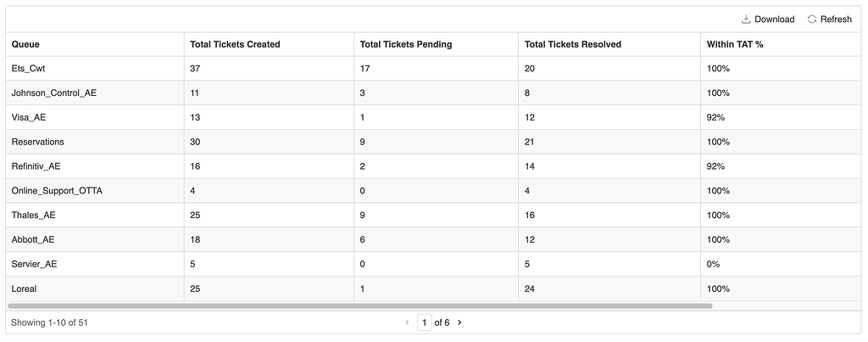Select the Servier_AE queue row
The width and height of the screenshot is (868, 342).
pos(35,264)
